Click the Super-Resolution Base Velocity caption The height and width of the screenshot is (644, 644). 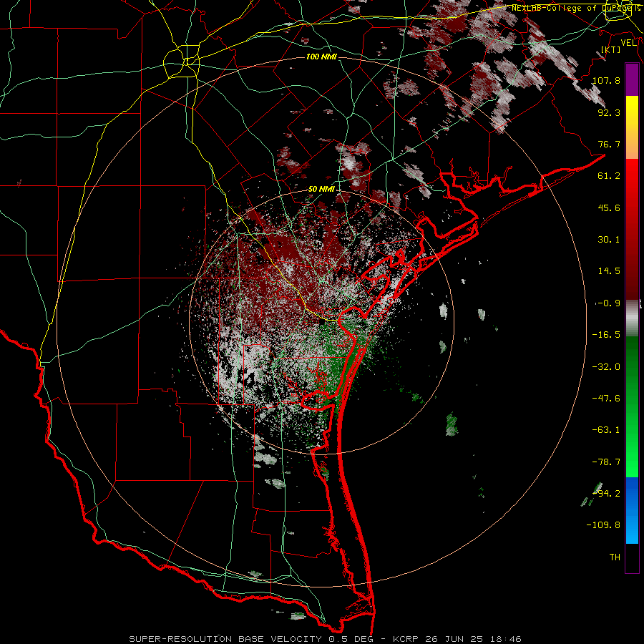point(326,639)
